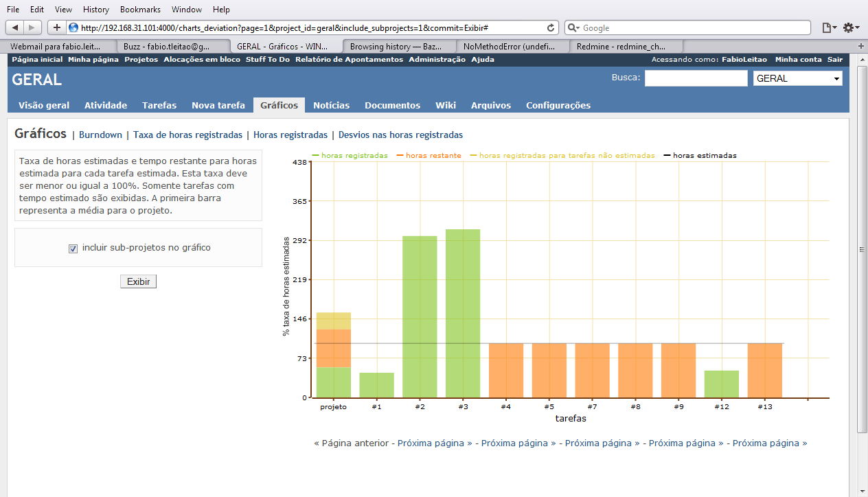
Task: Log out with the Sair link
Action: 835,60
